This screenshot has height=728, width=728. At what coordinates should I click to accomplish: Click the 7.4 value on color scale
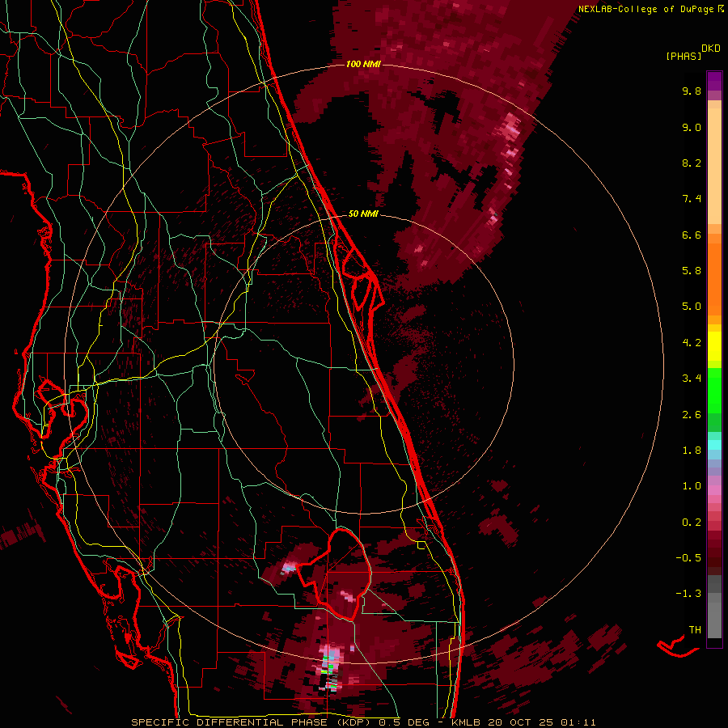(692, 199)
